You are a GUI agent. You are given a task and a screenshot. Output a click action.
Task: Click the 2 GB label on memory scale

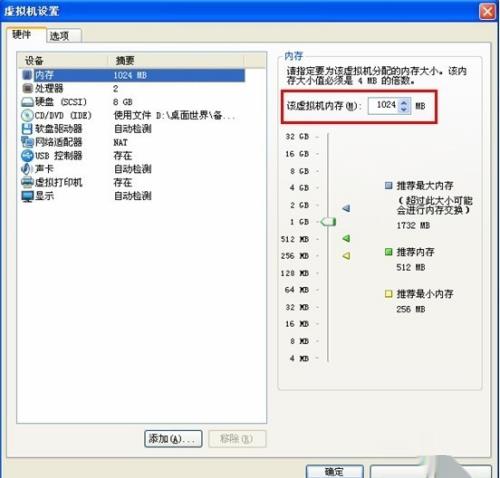299,205
